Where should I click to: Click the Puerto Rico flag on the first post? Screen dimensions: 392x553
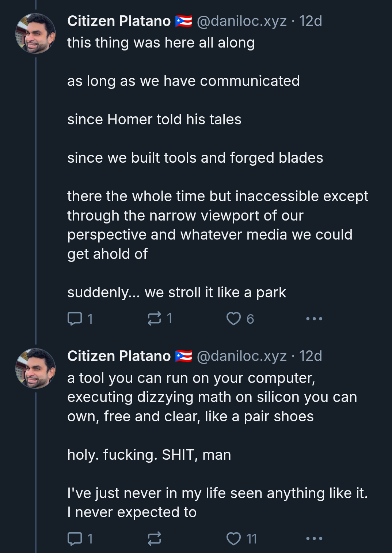tap(184, 21)
